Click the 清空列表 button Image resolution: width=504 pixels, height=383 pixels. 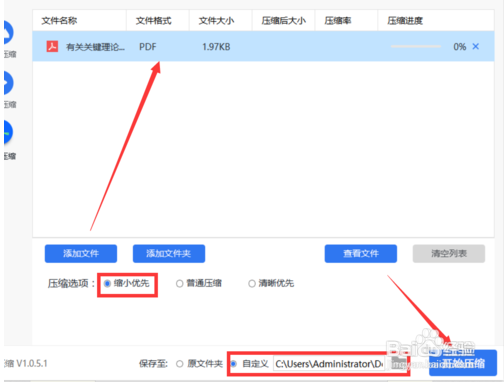pyautogui.click(x=449, y=254)
